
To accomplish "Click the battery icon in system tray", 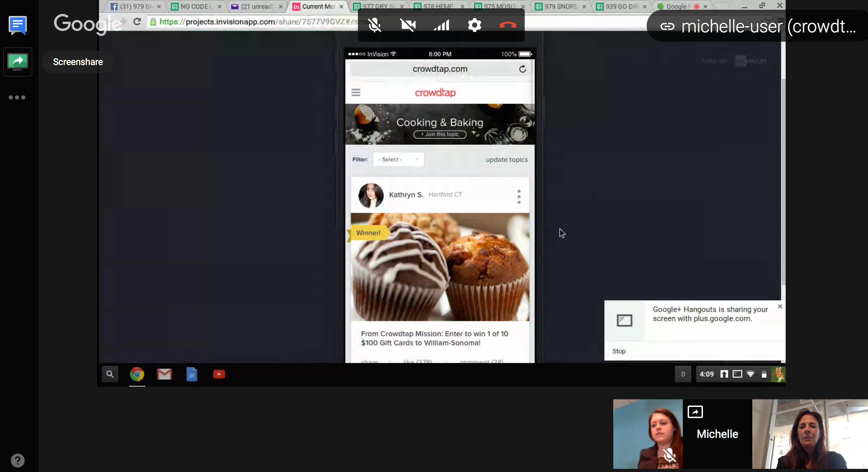I will pos(764,374).
